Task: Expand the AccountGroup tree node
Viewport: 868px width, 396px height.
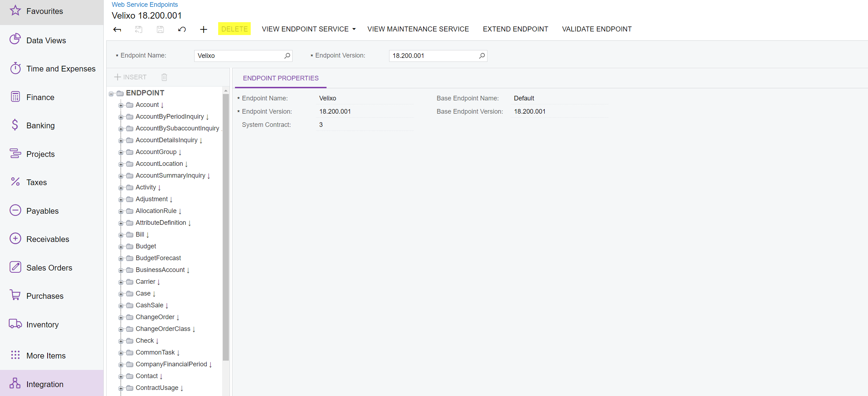Action: (121, 153)
